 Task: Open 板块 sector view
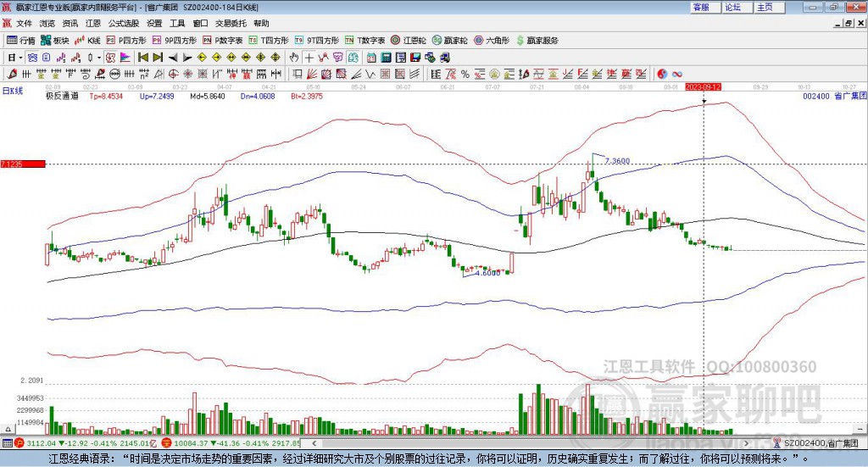click(55, 41)
